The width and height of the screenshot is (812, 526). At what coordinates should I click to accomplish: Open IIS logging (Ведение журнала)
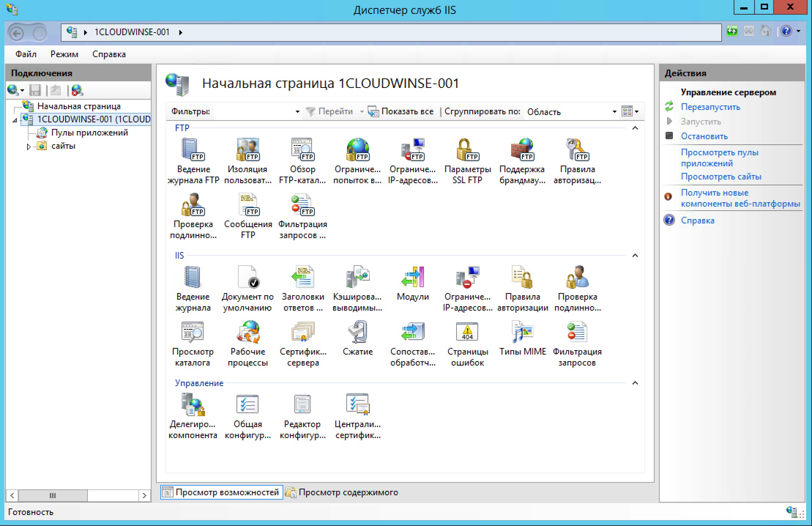193,289
